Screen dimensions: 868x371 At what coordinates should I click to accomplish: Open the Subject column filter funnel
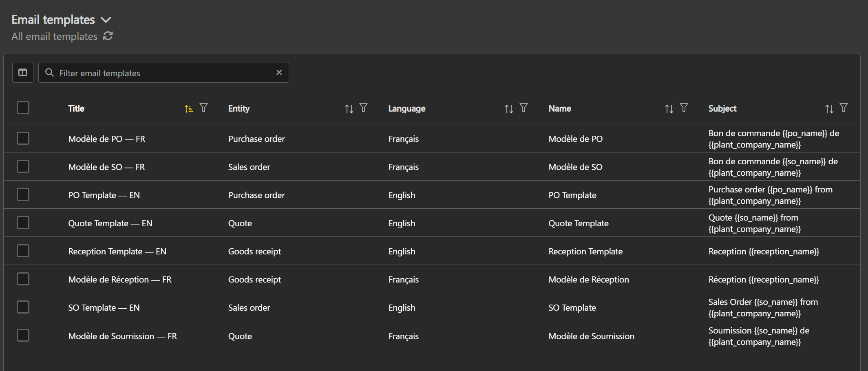[844, 108]
